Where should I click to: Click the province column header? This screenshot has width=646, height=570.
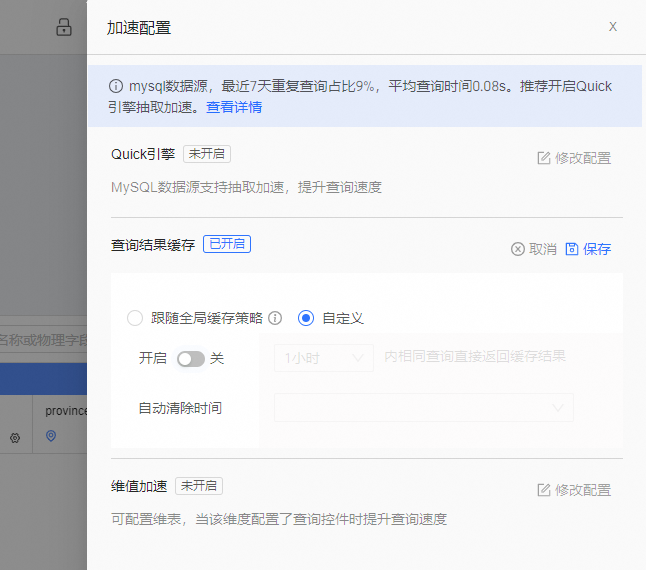(x=66, y=411)
